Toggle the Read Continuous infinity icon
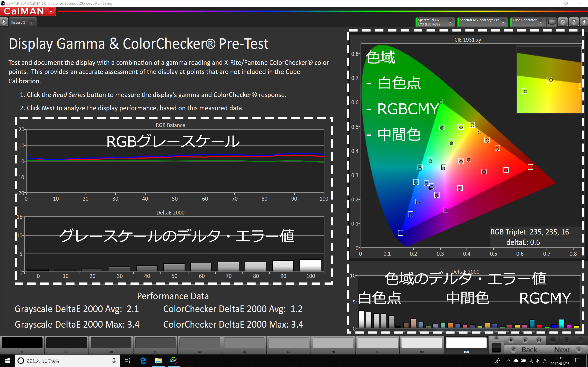This screenshot has height=367, width=588. [552, 340]
